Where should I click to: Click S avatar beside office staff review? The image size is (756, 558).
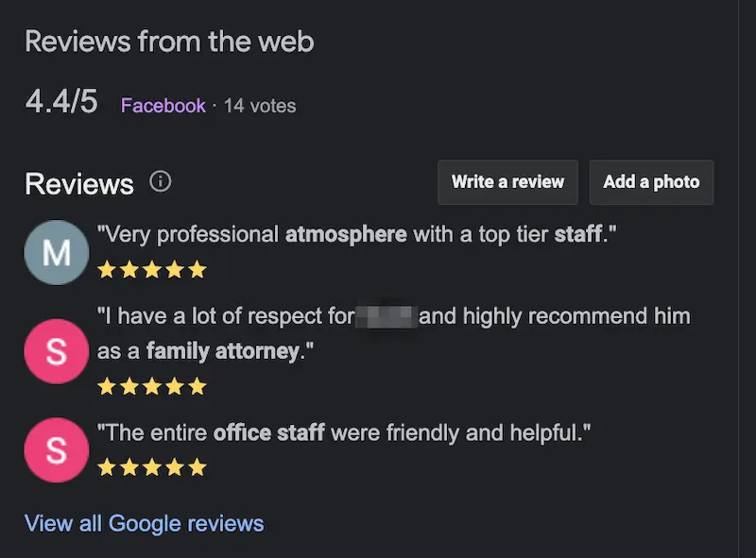(x=56, y=450)
